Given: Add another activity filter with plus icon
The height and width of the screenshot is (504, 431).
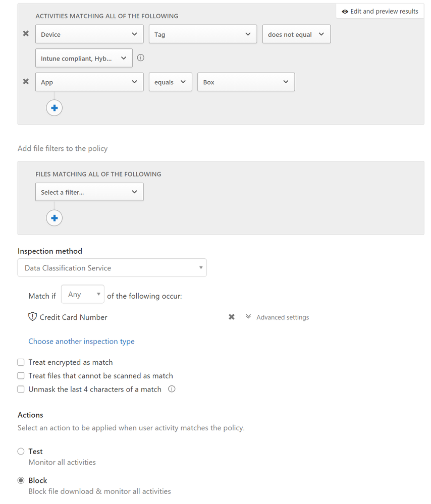Looking at the screenshot, I should click(55, 107).
